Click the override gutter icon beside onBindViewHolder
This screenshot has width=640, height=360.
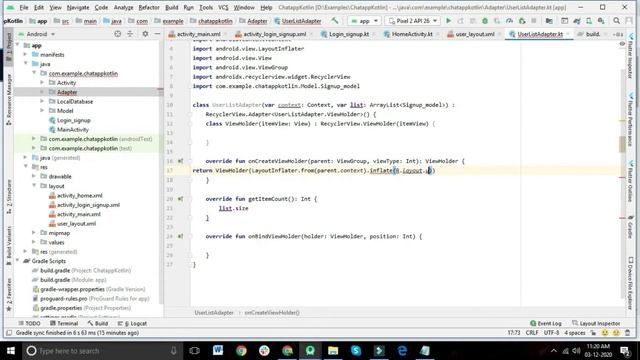(180, 236)
